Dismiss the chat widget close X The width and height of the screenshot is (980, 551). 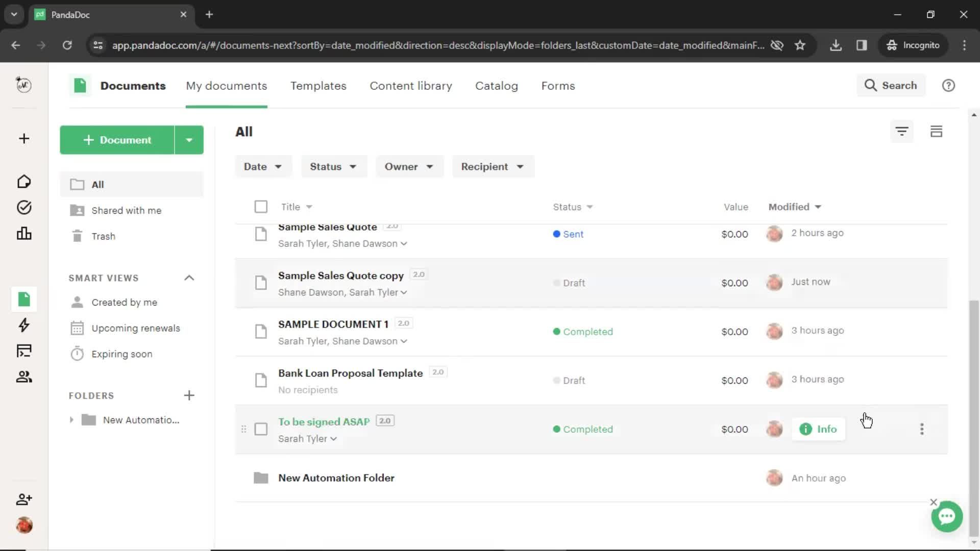pyautogui.click(x=934, y=502)
